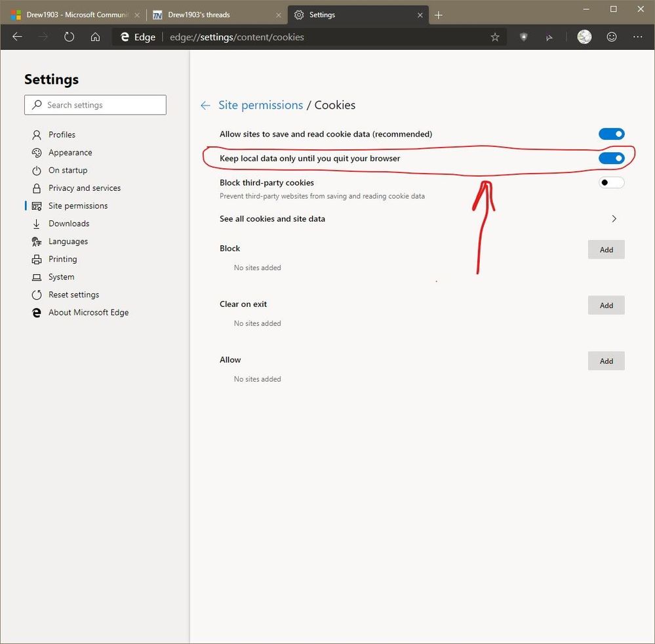Select Site permissions in sidebar
Screen dimensions: 655x644
(78, 206)
